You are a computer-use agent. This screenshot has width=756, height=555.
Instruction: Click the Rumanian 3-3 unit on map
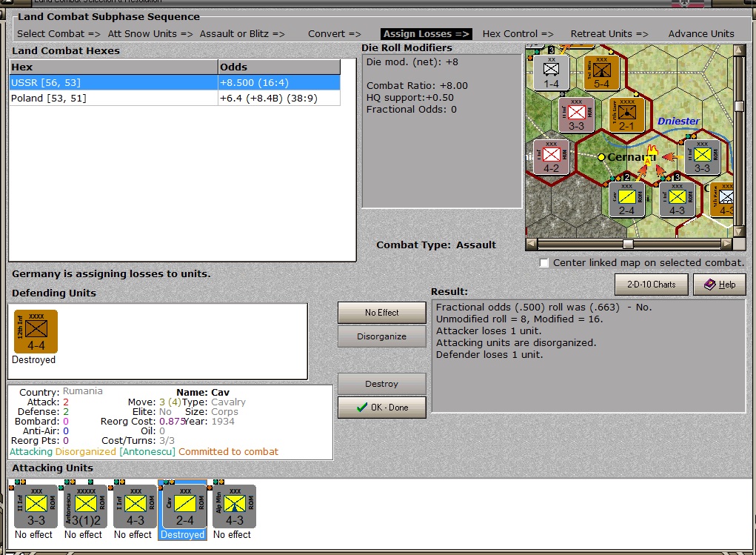tap(702, 156)
